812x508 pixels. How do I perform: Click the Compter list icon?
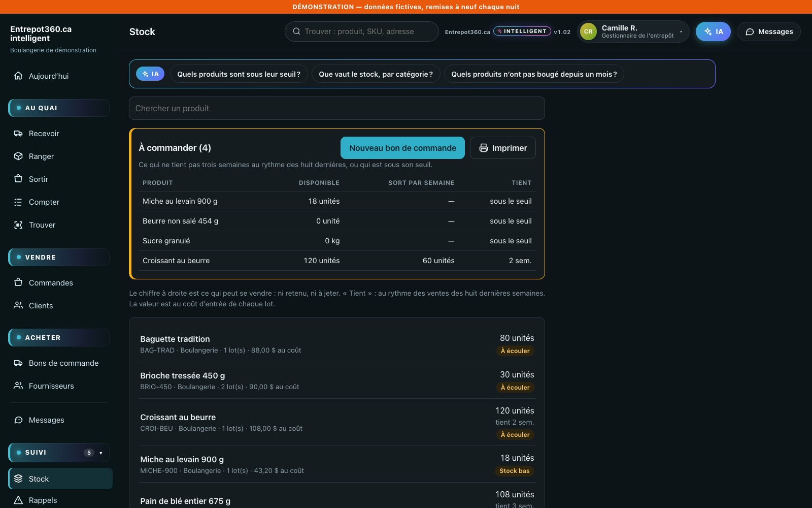[x=18, y=202]
